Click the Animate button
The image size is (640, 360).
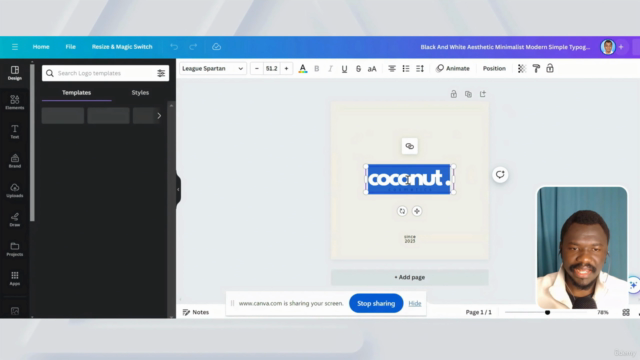453,69
